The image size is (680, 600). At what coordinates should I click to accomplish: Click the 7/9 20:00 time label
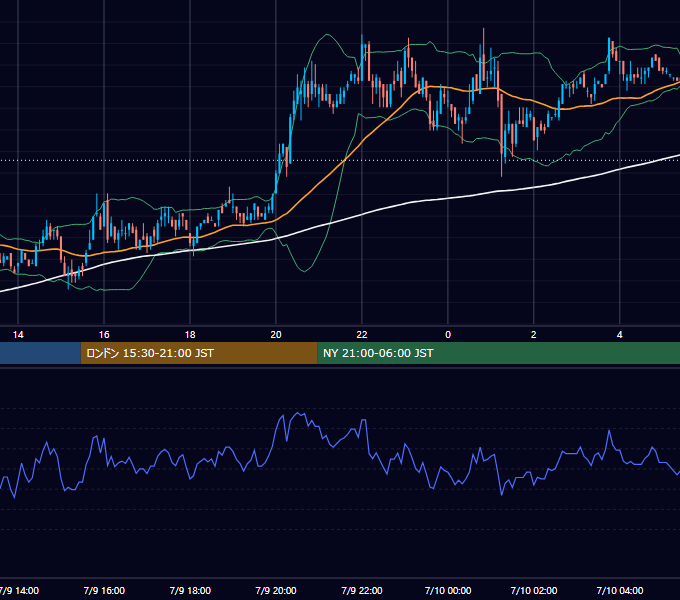coord(276,590)
